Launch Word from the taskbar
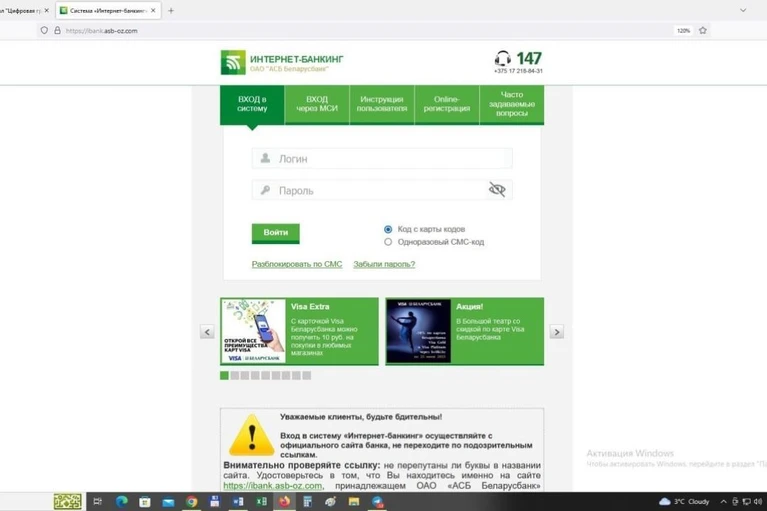 [x=238, y=501]
